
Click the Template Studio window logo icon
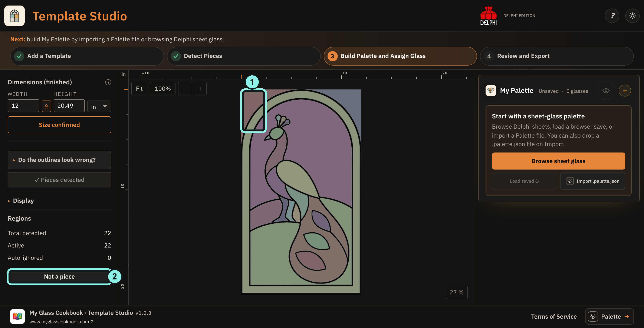coord(14,16)
